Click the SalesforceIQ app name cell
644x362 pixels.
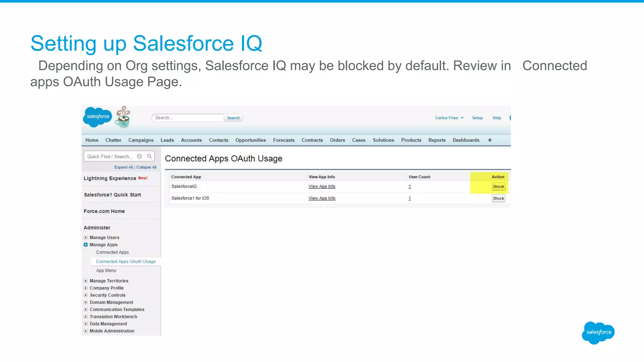pos(184,186)
